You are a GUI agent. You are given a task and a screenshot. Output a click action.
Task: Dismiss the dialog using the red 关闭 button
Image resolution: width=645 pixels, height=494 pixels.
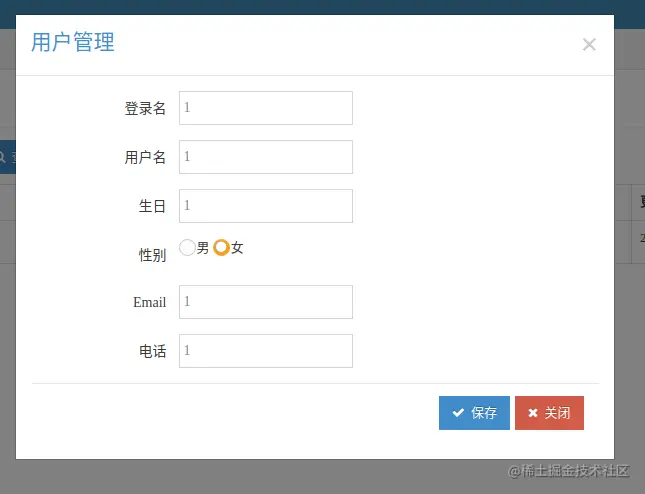[549, 413]
